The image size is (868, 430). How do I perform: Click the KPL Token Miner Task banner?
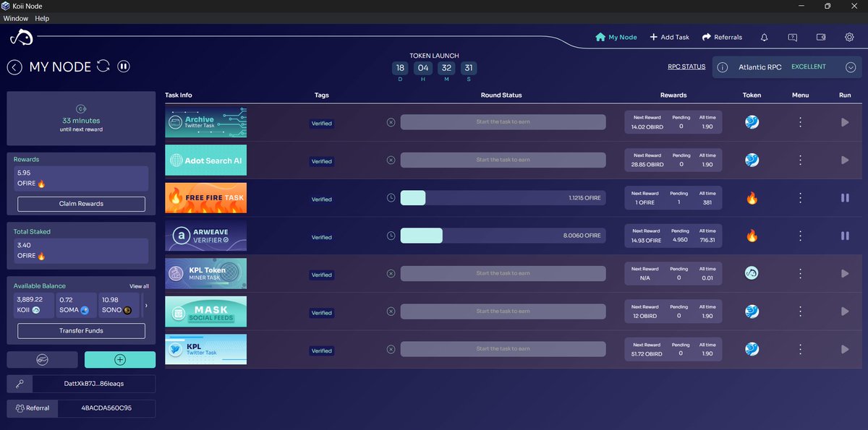205,274
